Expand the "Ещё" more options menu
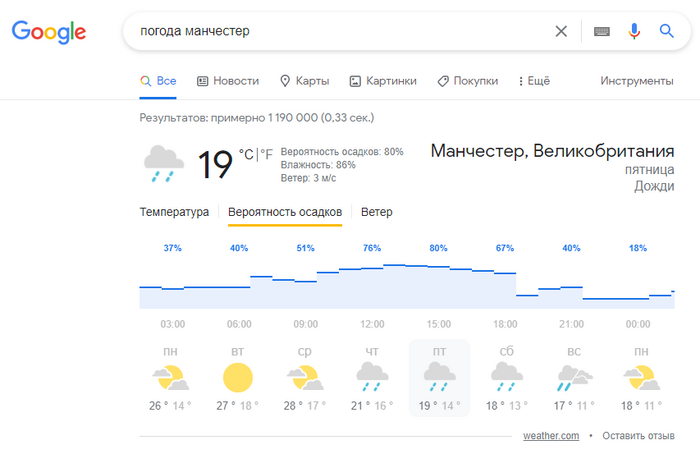700x454 pixels. 535,81
